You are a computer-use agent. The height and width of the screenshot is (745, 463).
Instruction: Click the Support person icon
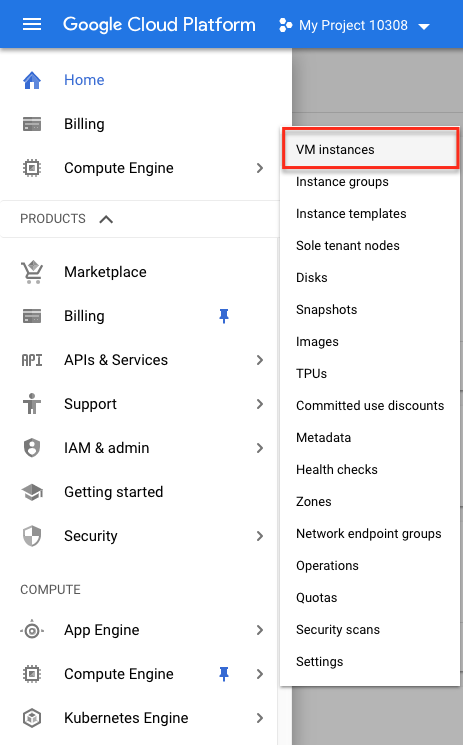[x=32, y=404]
